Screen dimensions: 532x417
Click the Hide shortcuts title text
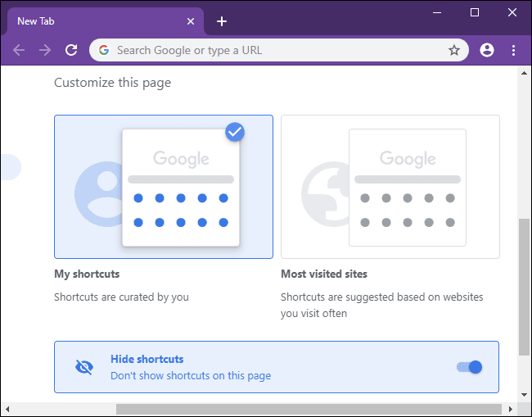tap(147, 359)
